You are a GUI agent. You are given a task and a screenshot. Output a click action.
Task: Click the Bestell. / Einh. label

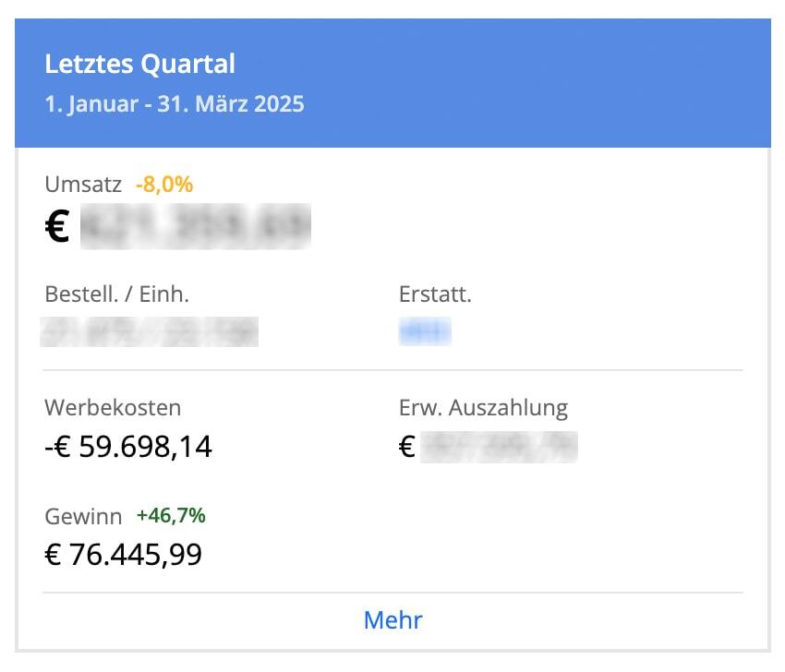coord(117,294)
